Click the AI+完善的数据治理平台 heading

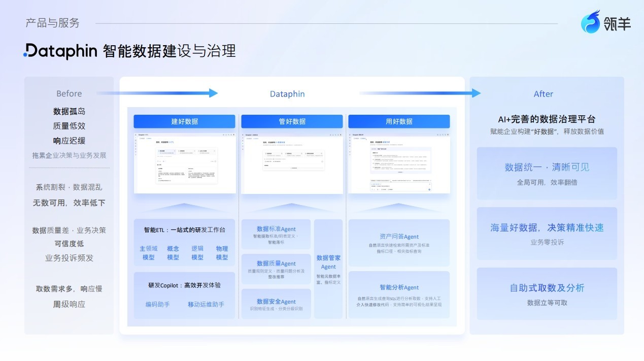[547, 119]
